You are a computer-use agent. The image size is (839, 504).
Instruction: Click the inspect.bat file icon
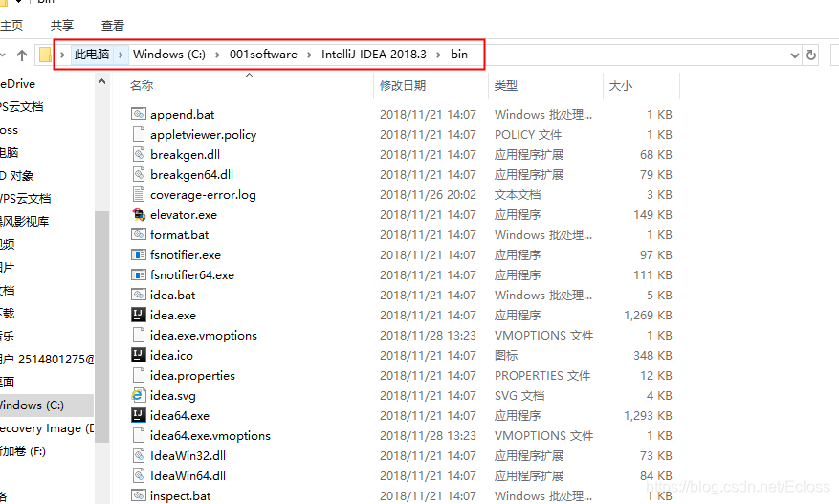(x=139, y=495)
